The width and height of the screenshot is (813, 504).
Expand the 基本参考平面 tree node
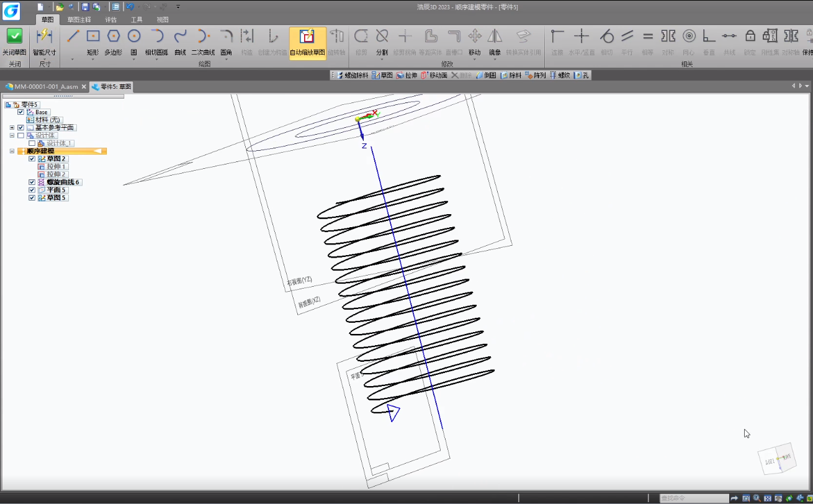12,128
